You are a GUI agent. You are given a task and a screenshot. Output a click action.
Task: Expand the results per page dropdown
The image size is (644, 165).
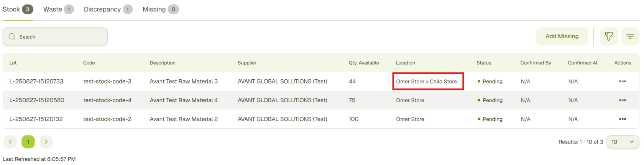pos(623,142)
